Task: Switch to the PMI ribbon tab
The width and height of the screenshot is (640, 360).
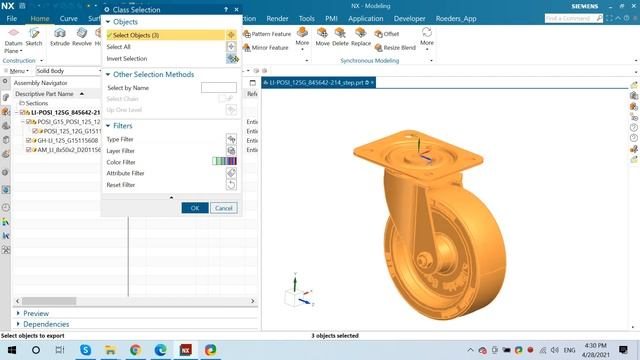Action: point(331,18)
